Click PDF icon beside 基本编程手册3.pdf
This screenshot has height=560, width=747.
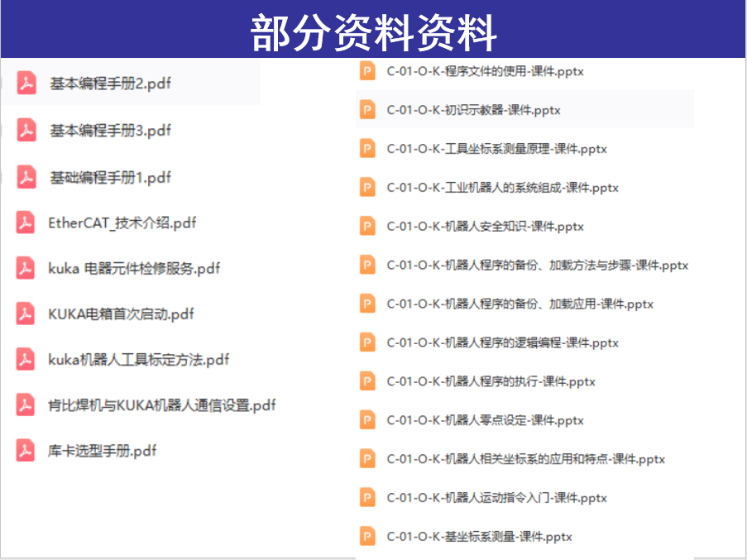coord(26,130)
